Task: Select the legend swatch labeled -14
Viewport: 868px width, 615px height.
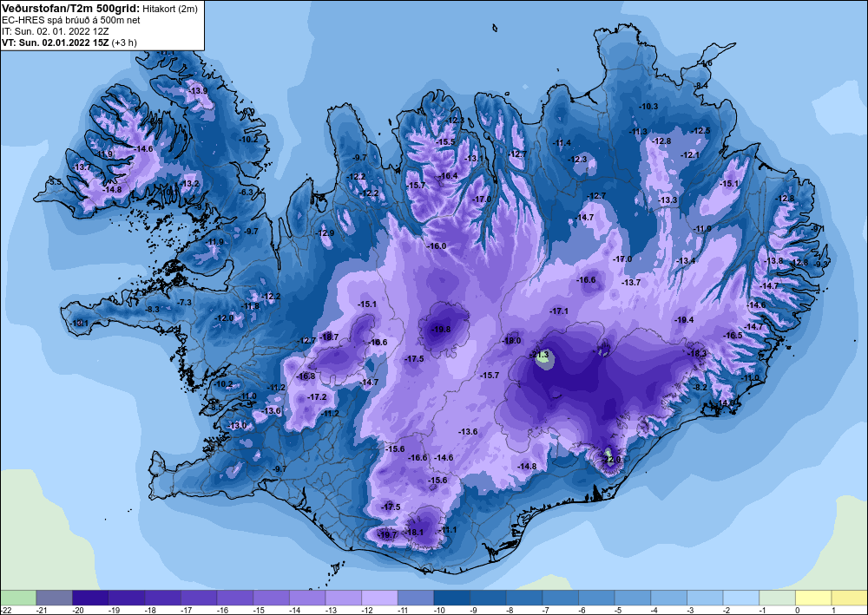Action: (x=307, y=598)
